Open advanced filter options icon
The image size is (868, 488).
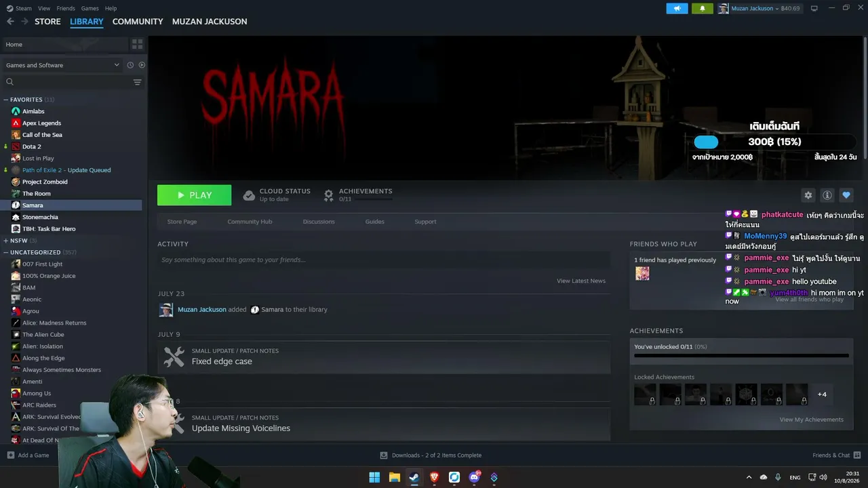pos(137,82)
